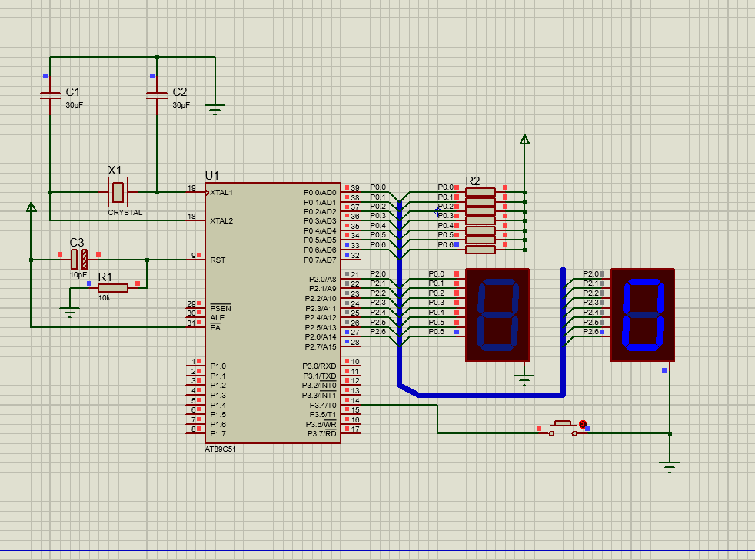
Task: Select the dark seven-segment display fed by P0 lines
Action: (x=497, y=315)
